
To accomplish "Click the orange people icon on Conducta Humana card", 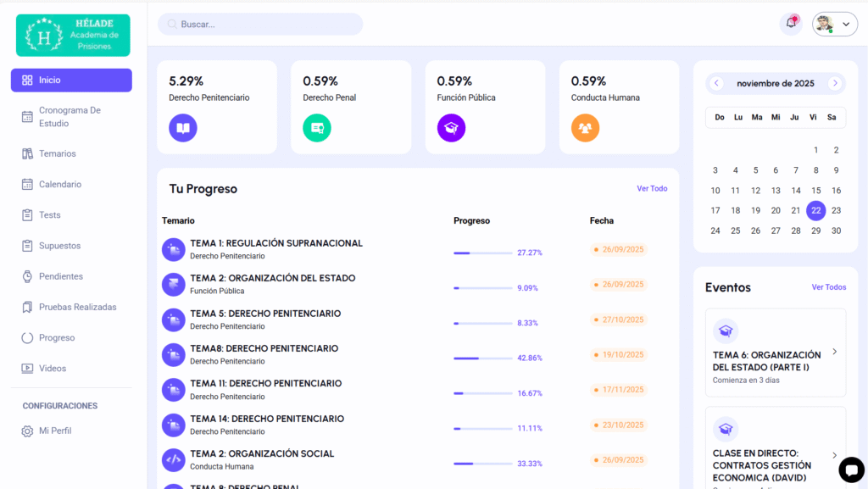I will coord(585,128).
